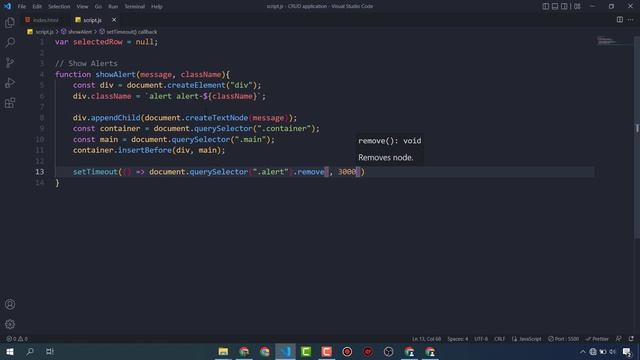Screen dimensions: 640x360
Task: Open the Source Control view
Action: 10,62
